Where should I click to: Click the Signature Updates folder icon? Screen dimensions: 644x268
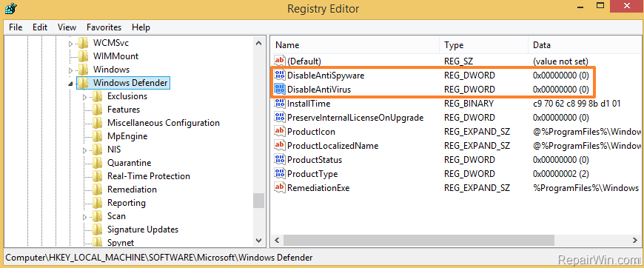tap(97, 230)
